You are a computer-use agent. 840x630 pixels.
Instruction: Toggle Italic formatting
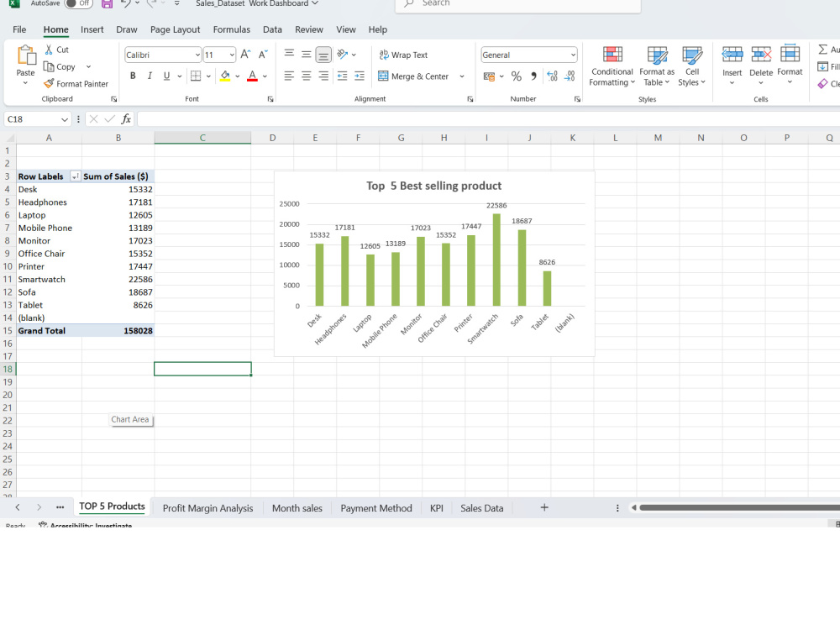pos(150,76)
